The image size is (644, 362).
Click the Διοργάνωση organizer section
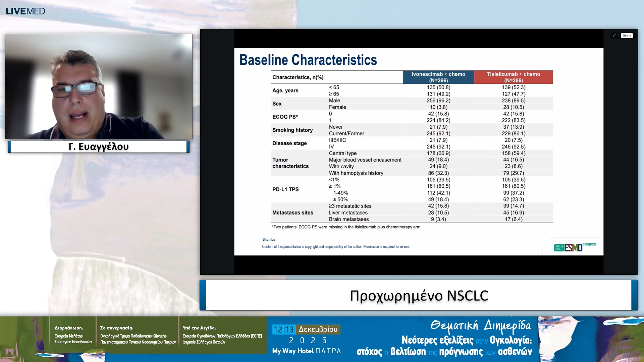coord(73,335)
